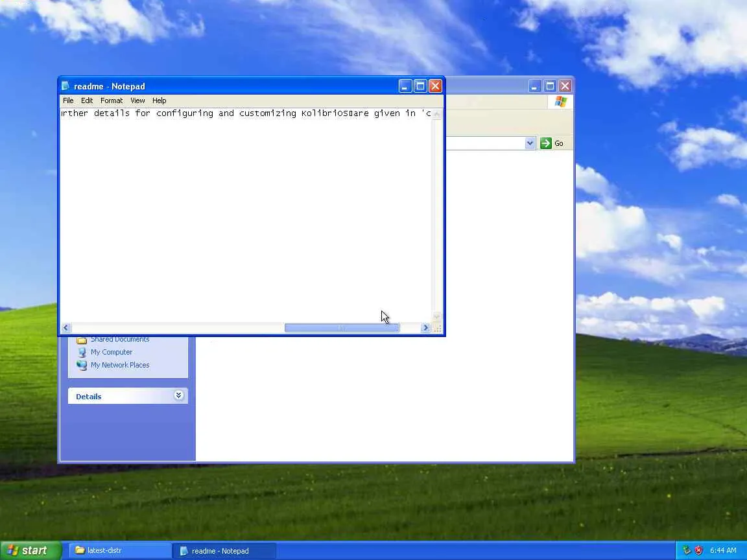
Task: Click the Go button in Explorer window
Action: 552,143
